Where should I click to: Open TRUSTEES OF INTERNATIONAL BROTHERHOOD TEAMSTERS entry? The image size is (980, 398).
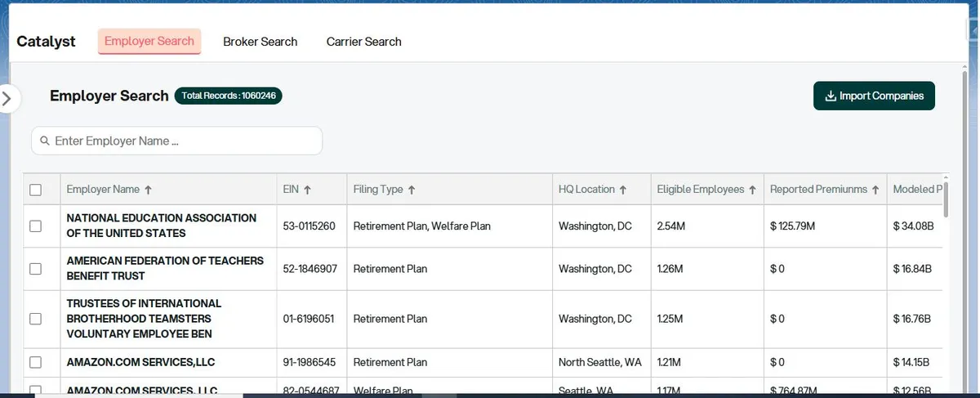click(144, 319)
